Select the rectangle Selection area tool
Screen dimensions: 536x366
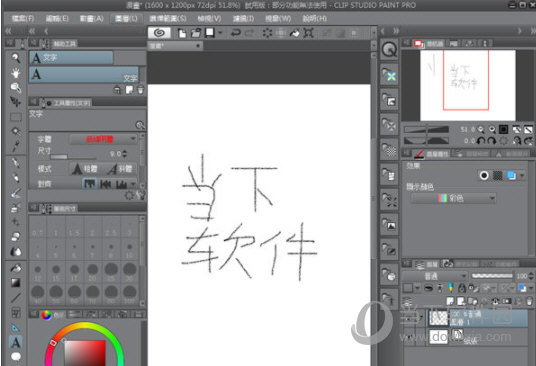15,117
